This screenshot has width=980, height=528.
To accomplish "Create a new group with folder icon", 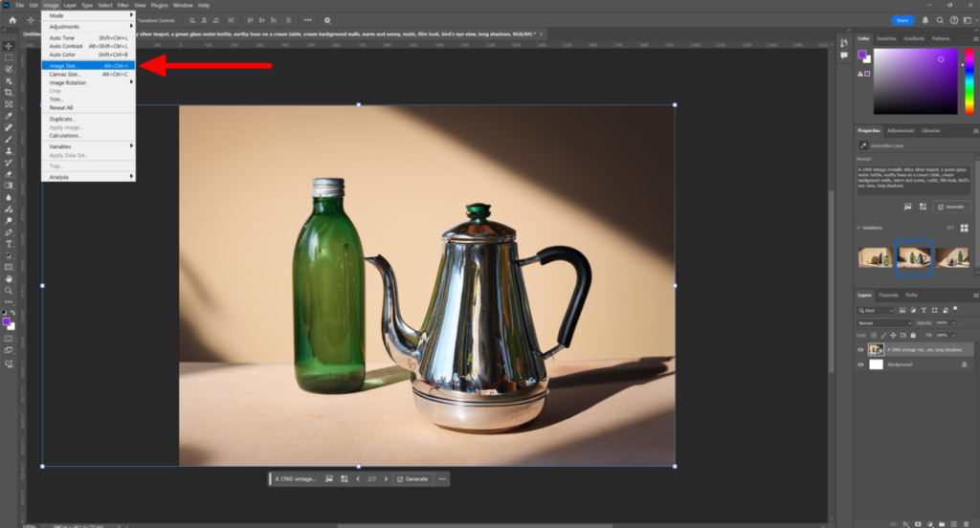I will (942, 524).
